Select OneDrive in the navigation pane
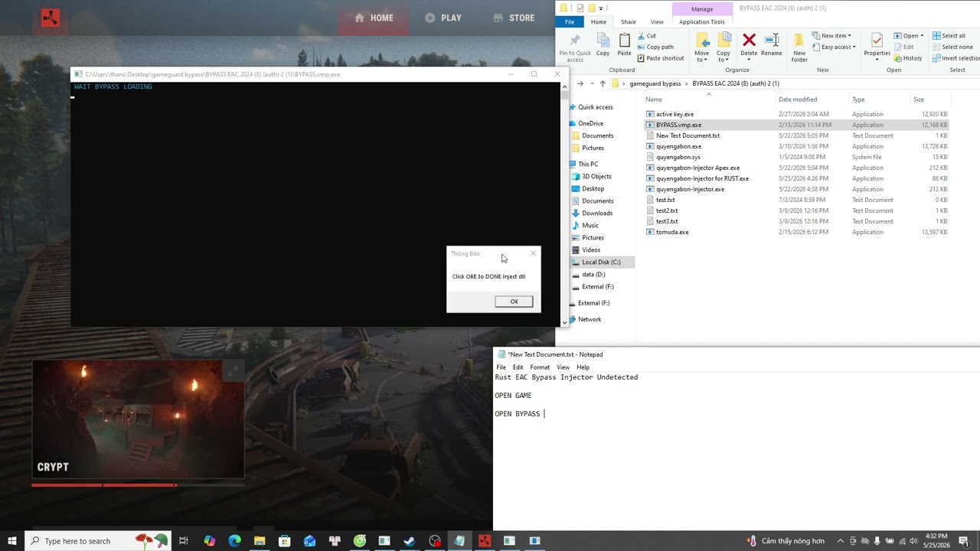 (x=591, y=123)
